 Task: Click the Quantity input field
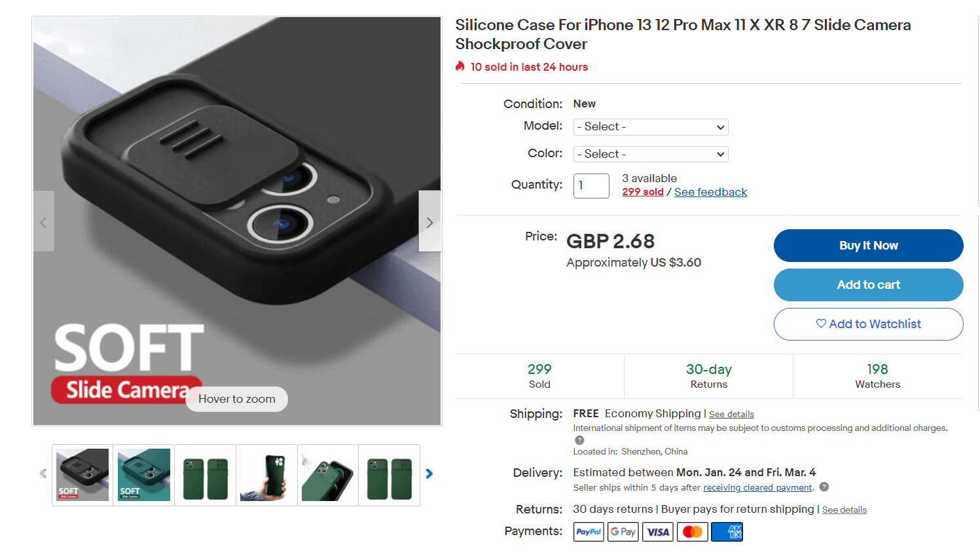coord(591,186)
